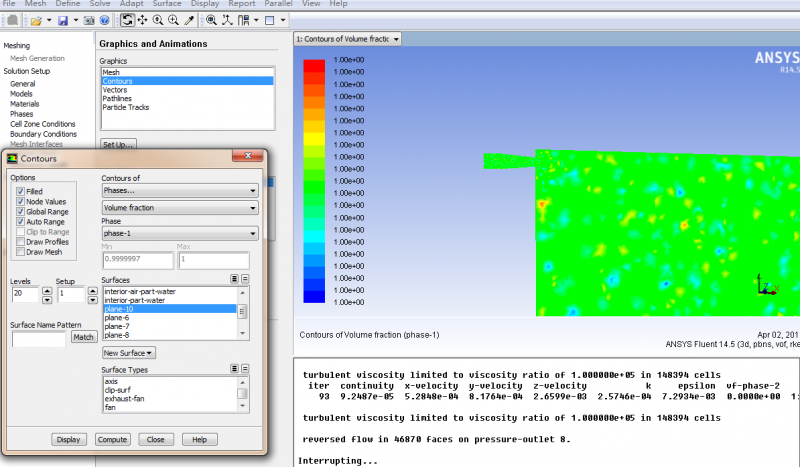This screenshot has width=800, height=467.
Task: Click the Compute button
Action: point(113,439)
